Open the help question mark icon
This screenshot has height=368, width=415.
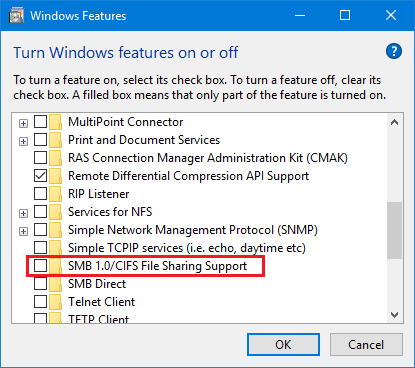point(394,51)
